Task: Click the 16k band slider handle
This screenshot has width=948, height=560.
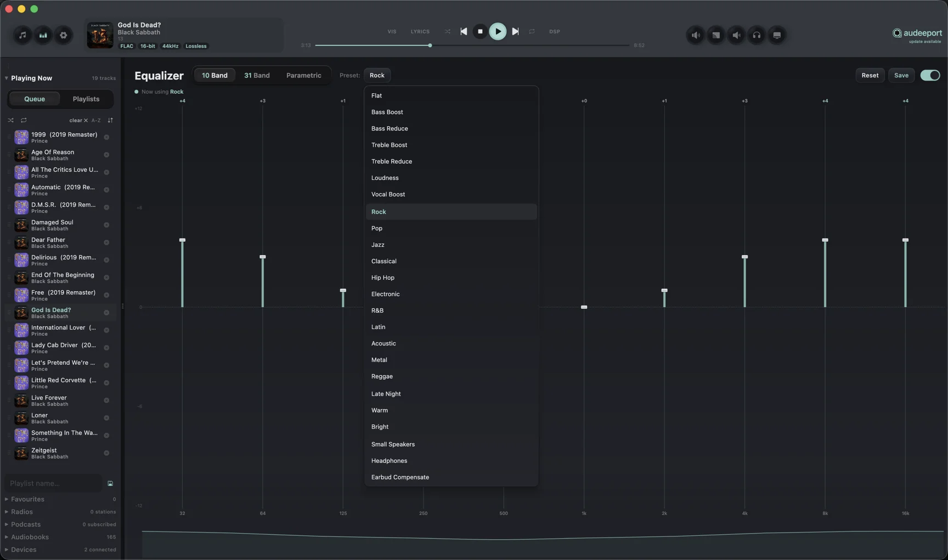Action: (906, 240)
